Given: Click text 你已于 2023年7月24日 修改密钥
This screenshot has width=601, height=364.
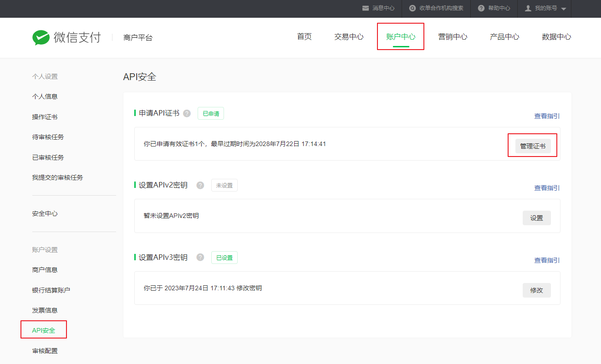Looking at the screenshot, I should (x=203, y=288).
